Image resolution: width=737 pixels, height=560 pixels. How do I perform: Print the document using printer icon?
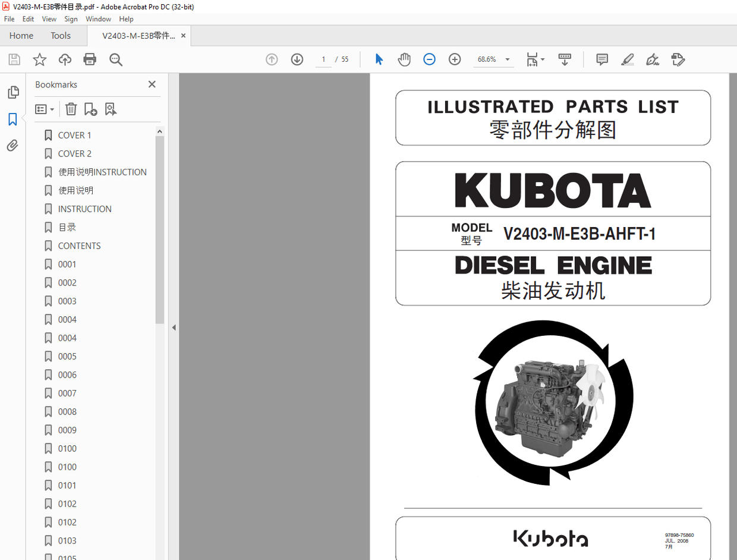[x=90, y=59]
